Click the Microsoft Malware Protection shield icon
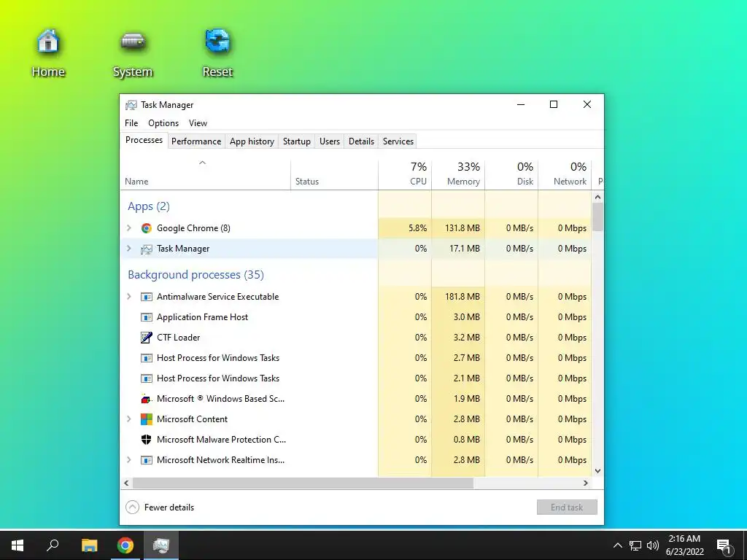The width and height of the screenshot is (747, 560). (146, 440)
